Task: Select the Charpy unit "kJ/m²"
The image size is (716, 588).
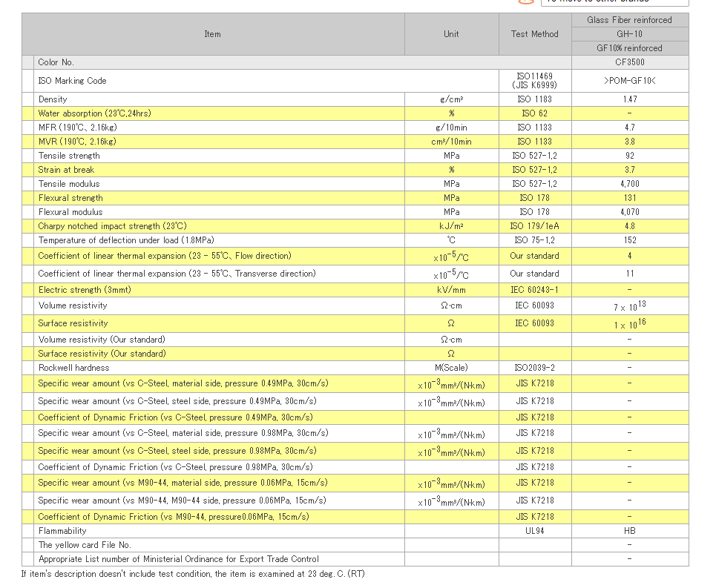Action: [451, 227]
